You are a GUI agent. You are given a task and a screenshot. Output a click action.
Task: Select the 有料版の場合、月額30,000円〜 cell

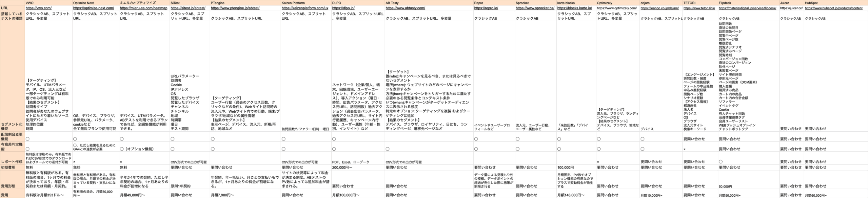coord(96,194)
